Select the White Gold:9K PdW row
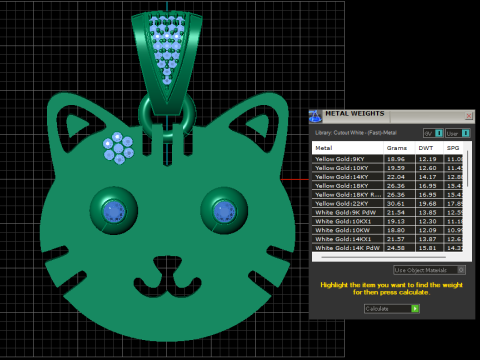The width and height of the screenshot is (480, 360). point(388,212)
